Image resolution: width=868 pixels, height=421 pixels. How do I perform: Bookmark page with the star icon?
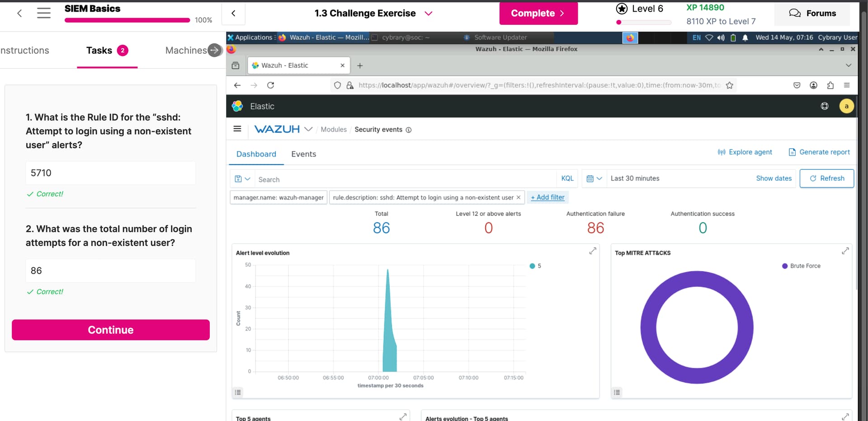tap(729, 85)
